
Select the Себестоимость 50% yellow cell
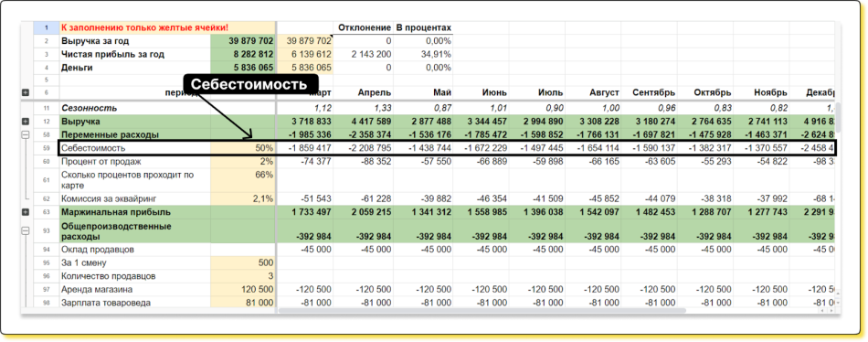[242, 148]
